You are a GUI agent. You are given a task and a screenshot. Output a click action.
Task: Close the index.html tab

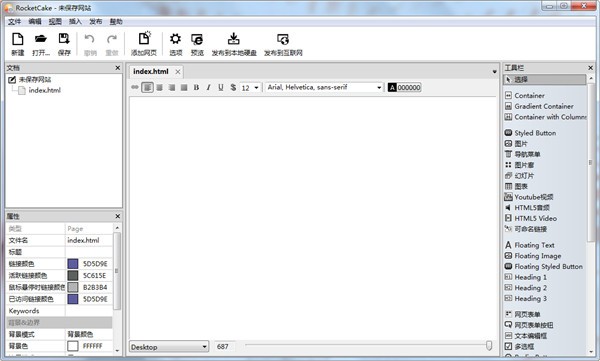pyautogui.click(x=178, y=72)
